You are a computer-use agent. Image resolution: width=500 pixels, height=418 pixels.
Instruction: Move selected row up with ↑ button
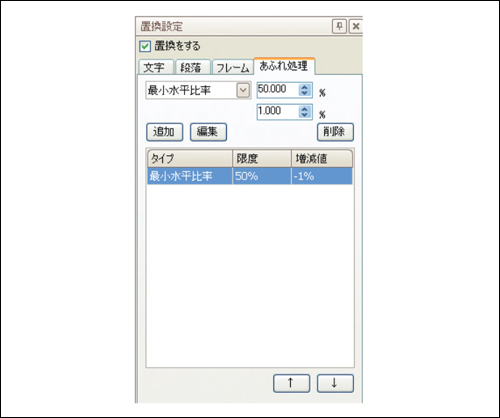[291, 383]
